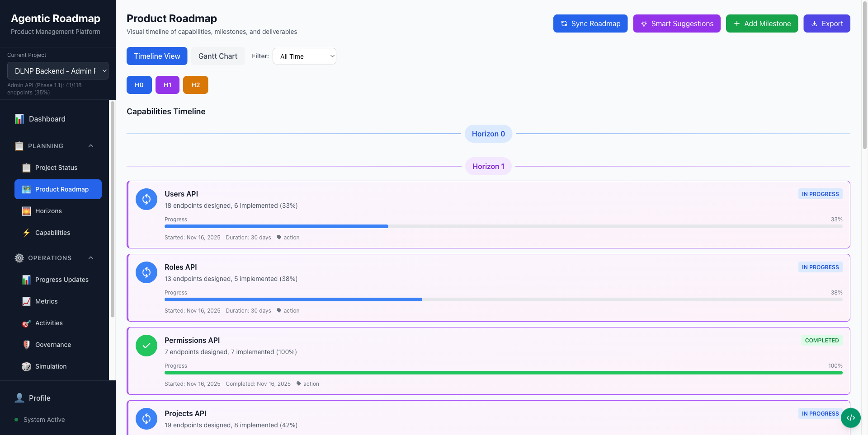This screenshot has height=435, width=868.
Task: Click the Governance shield icon
Action: tap(27, 345)
